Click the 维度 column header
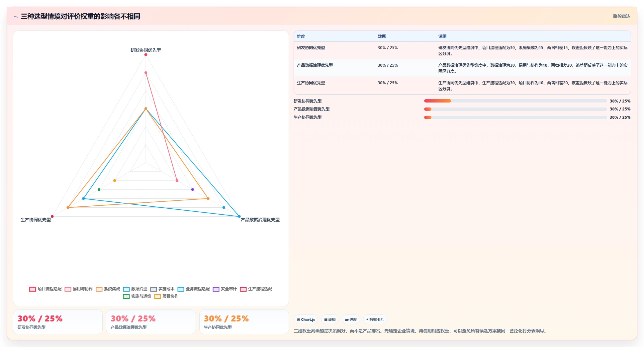Viewport: 644px width, 347px height. pyautogui.click(x=301, y=36)
